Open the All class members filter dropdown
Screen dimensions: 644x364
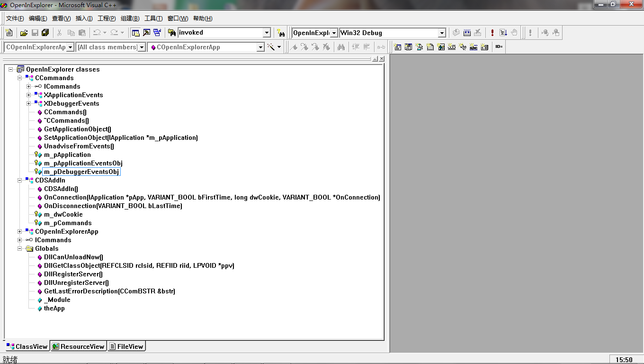(x=141, y=47)
